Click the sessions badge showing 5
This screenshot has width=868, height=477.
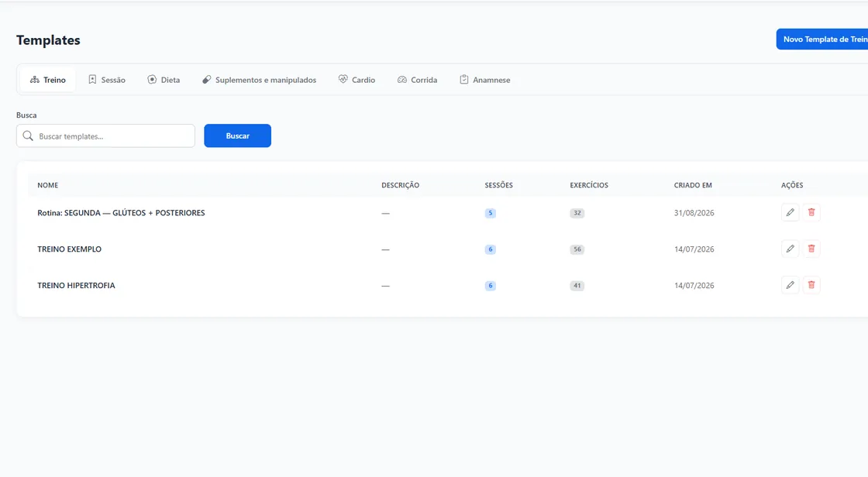click(x=491, y=213)
